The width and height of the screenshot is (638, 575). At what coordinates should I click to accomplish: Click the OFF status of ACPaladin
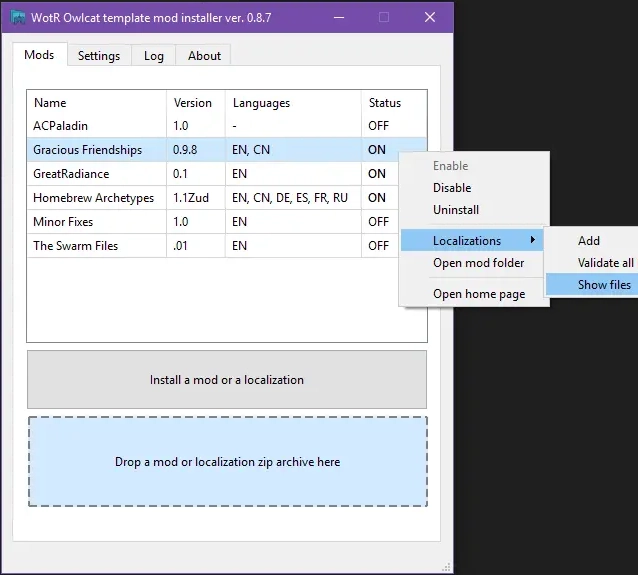pyautogui.click(x=379, y=126)
